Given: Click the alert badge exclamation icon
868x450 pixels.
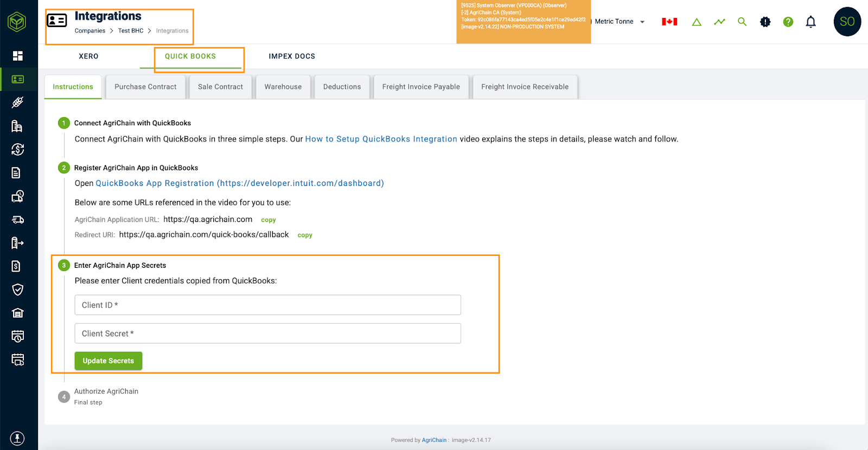Looking at the screenshot, I should (x=765, y=22).
